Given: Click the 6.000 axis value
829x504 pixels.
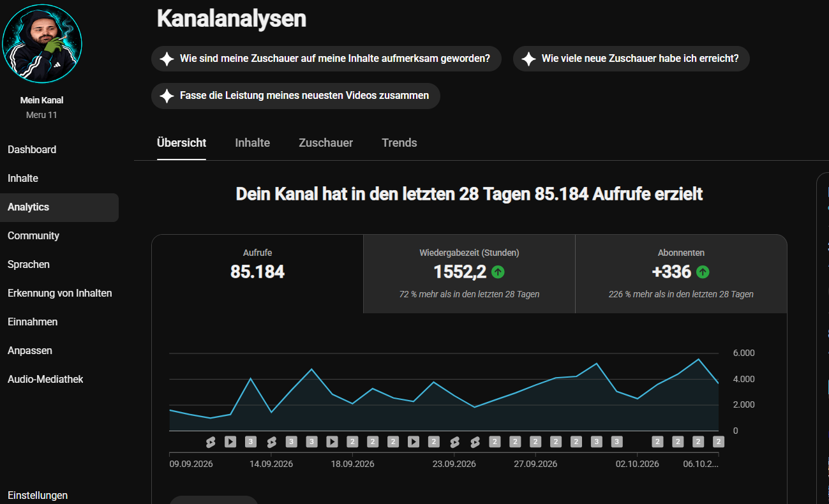Looking at the screenshot, I should (x=743, y=353).
